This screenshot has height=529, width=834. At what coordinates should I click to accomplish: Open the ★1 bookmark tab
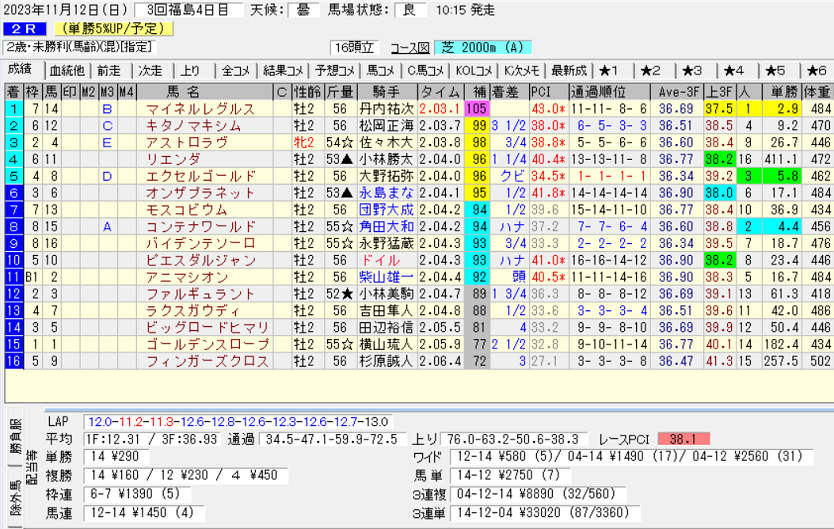(x=610, y=70)
